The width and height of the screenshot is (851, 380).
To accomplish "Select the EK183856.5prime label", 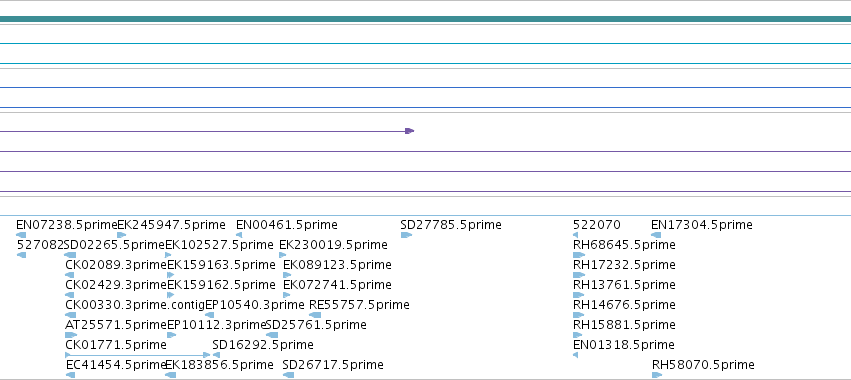I will 219,365.
